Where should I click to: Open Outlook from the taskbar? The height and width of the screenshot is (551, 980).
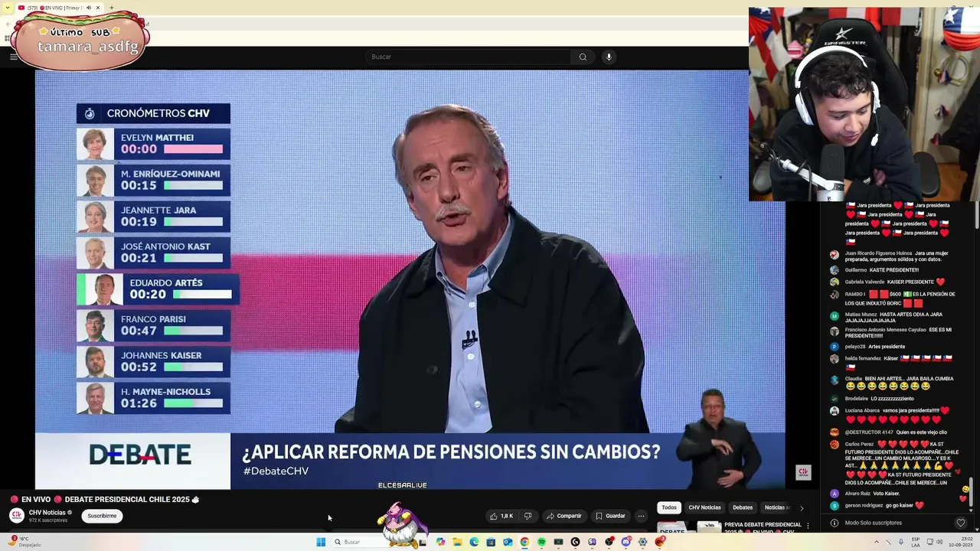(x=508, y=542)
